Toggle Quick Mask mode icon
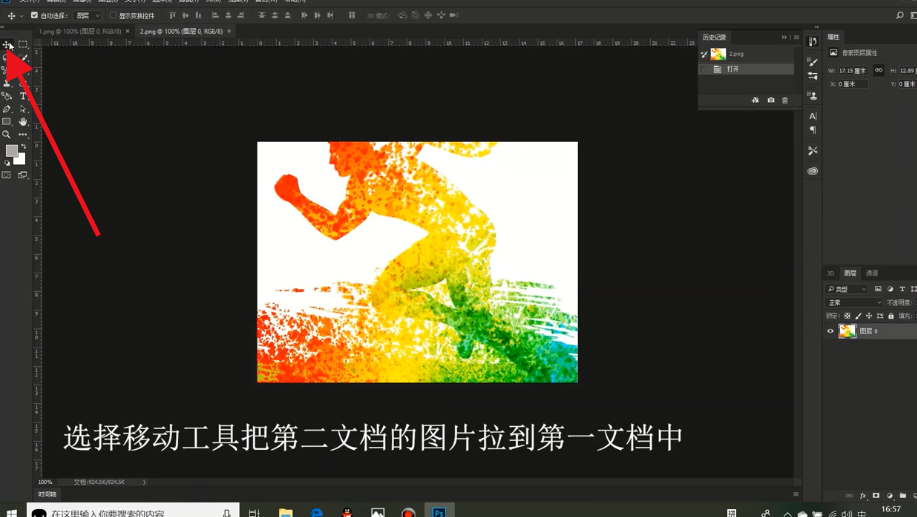 pyautogui.click(x=6, y=175)
